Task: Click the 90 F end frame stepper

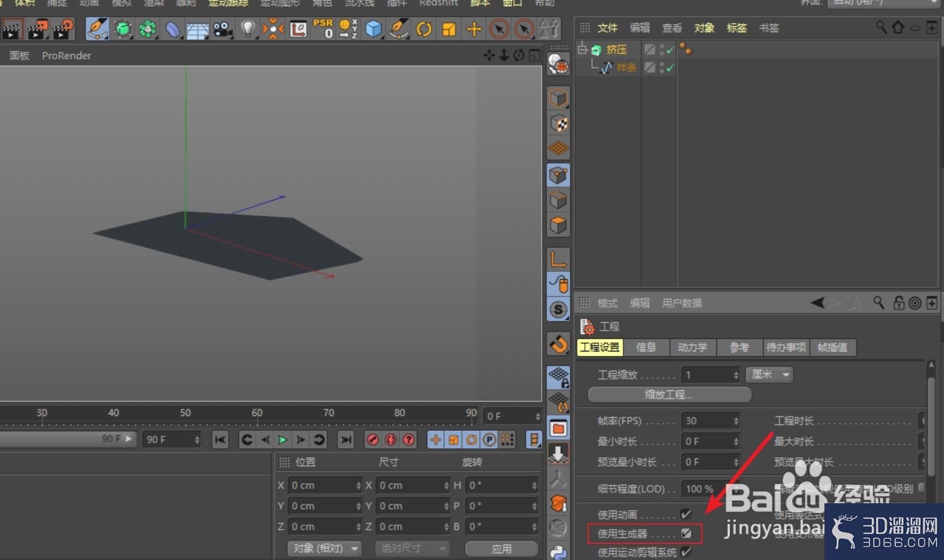Action: pyautogui.click(x=197, y=440)
